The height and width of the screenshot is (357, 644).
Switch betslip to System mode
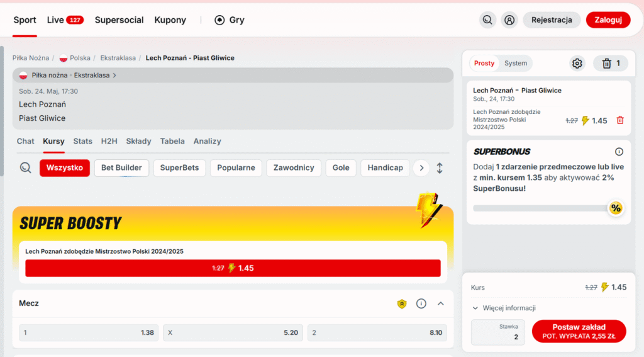coord(516,64)
